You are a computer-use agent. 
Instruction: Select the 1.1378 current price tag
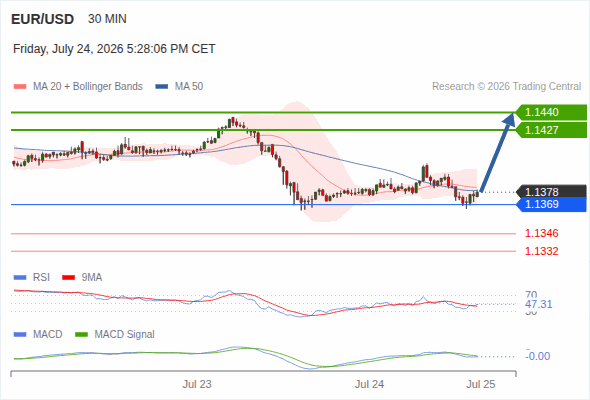(551, 192)
